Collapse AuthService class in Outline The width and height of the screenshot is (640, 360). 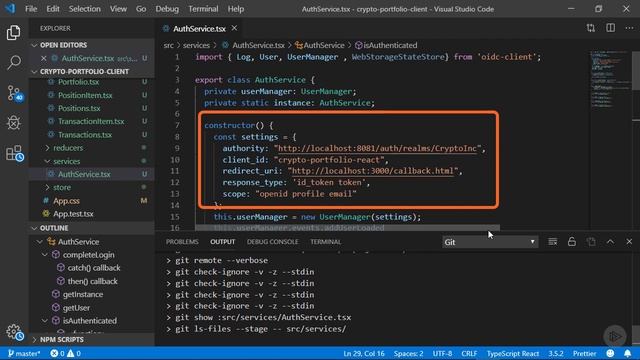40,242
